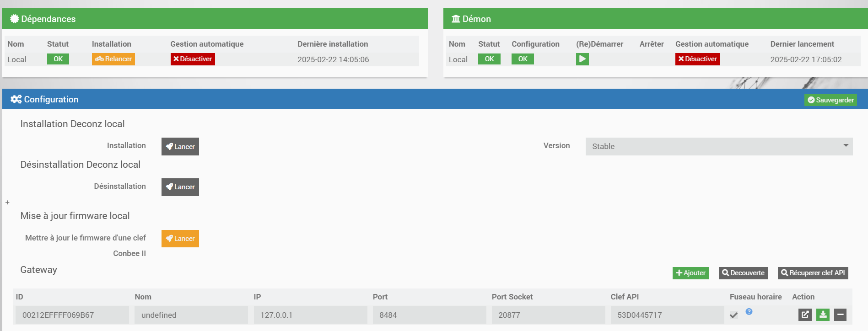This screenshot has width=868, height=331.
Task: Click Sauvegarder to save the configuration
Action: 830,100
